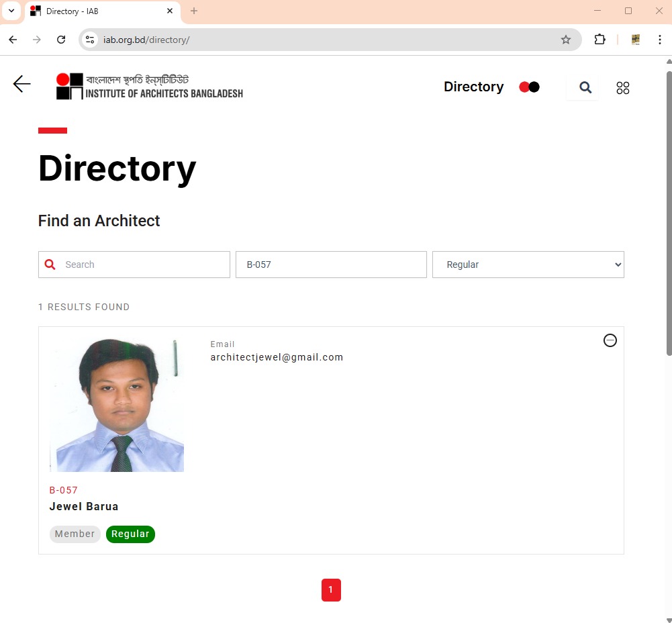Collapse the Jewel Barua card via minus icon
672x623 pixels.
tap(610, 340)
